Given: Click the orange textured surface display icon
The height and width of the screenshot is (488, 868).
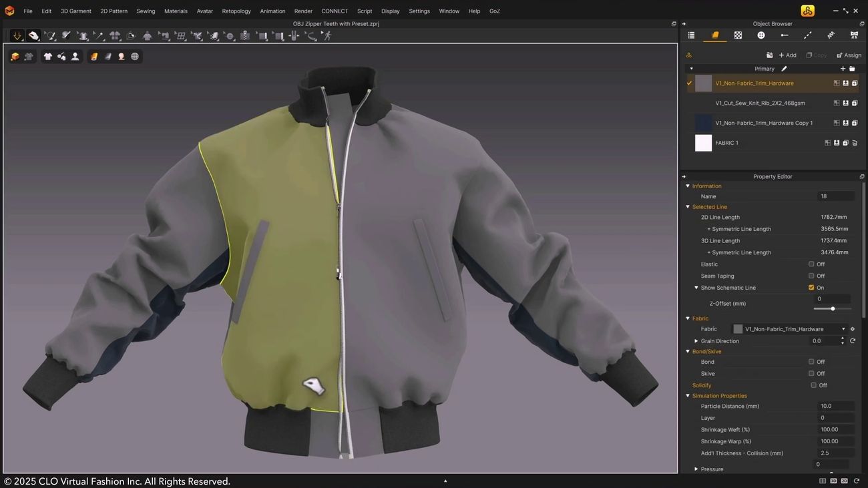Looking at the screenshot, I should (94, 57).
